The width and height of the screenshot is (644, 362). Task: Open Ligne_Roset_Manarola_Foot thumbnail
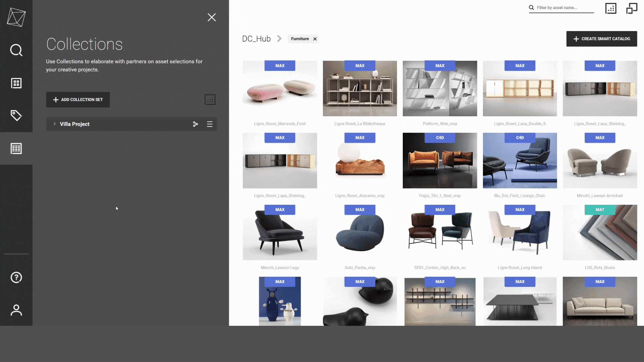280,88
